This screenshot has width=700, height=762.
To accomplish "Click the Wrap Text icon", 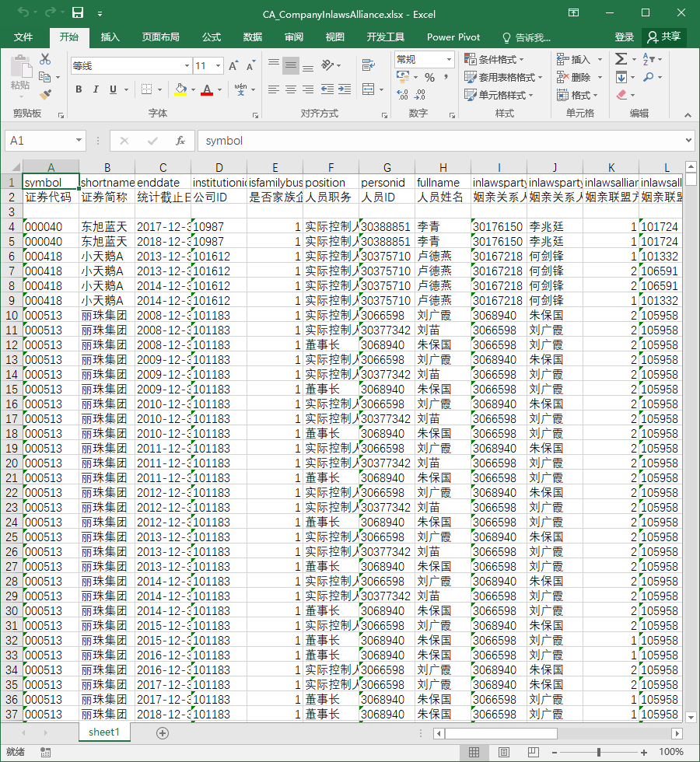I will click(369, 65).
